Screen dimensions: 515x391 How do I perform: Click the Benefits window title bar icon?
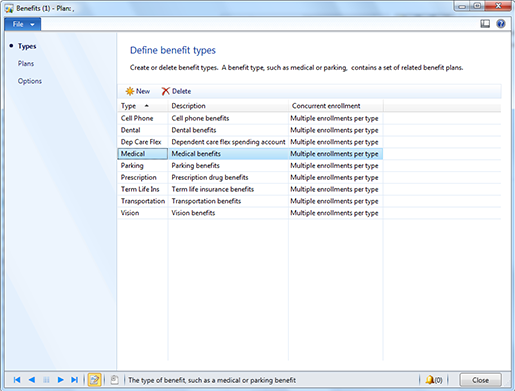[9, 8]
